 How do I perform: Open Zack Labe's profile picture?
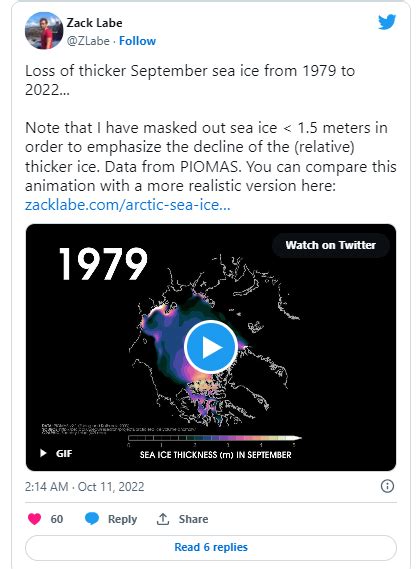click(x=44, y=30)
